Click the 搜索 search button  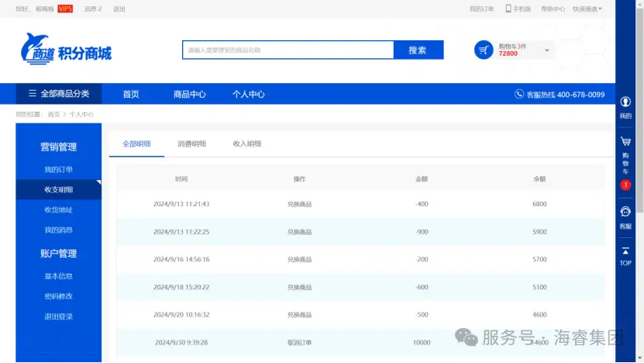(418, 50)
